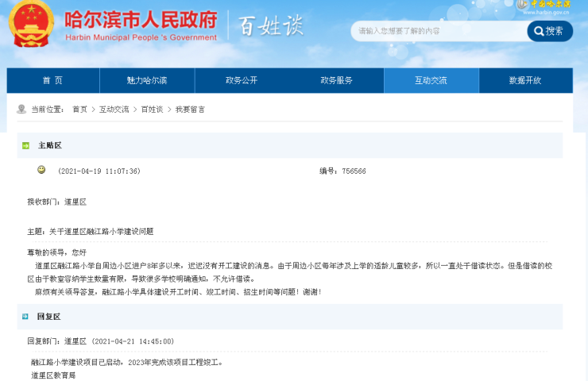Open the 政务公开 navigation tab

pyautogui.click(x=242, y=81)
